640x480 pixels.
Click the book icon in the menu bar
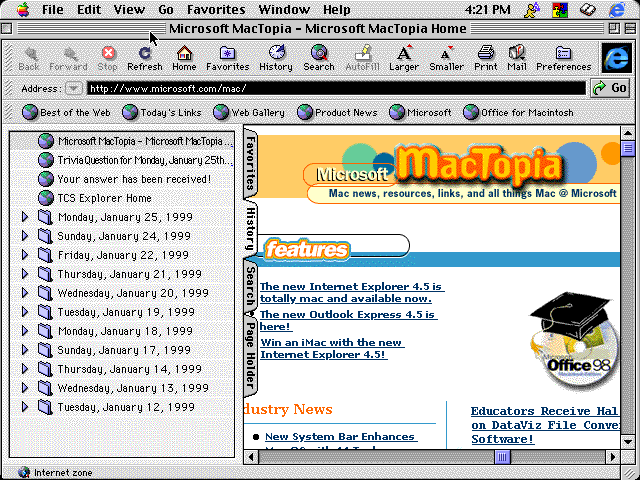(588, 9)
